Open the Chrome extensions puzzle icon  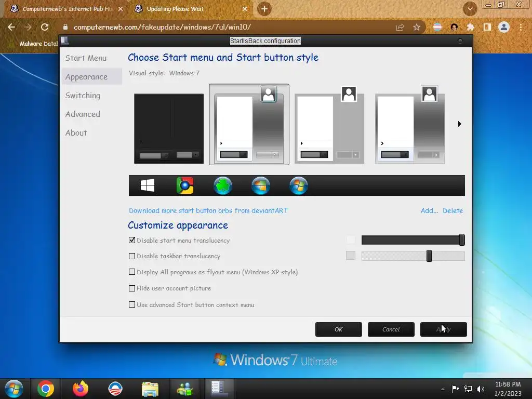pyautogui.click(x=470, y=27)
